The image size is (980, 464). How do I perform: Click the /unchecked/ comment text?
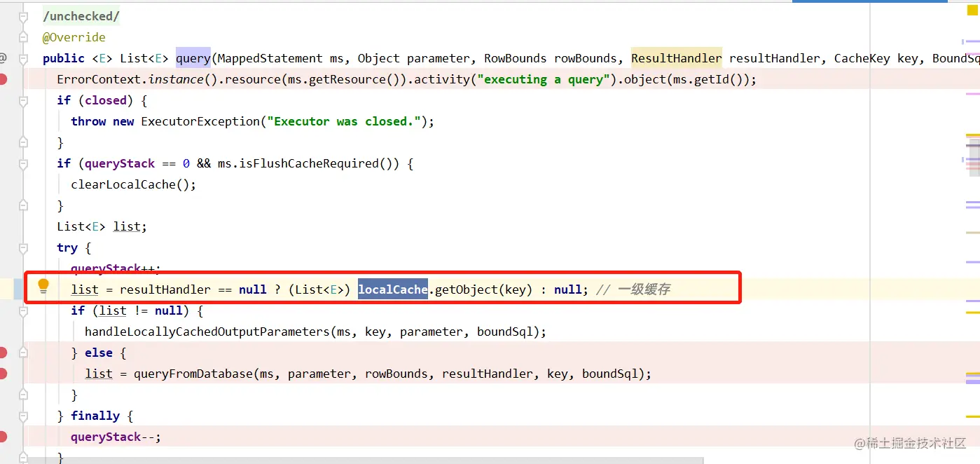(x=81, y=16)
